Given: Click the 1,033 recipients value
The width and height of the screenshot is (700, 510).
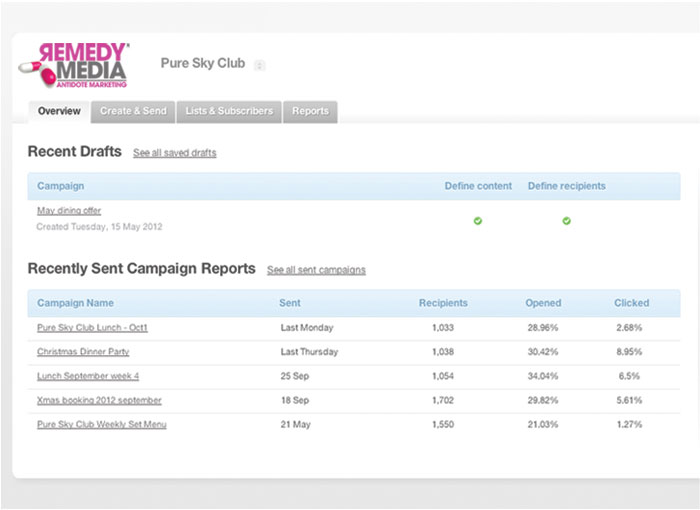Looking at the screenshot, I should 443,328.
